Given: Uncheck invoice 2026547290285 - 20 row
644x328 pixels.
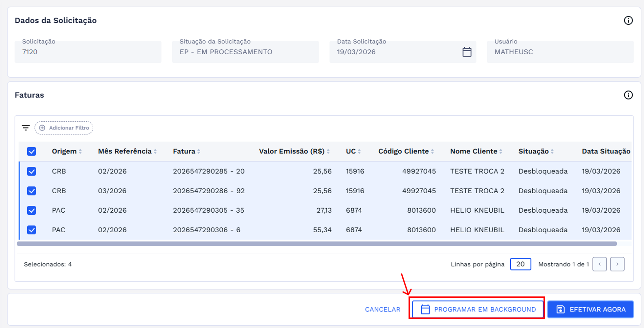Looking at the screenshot, I should [32, 171].
